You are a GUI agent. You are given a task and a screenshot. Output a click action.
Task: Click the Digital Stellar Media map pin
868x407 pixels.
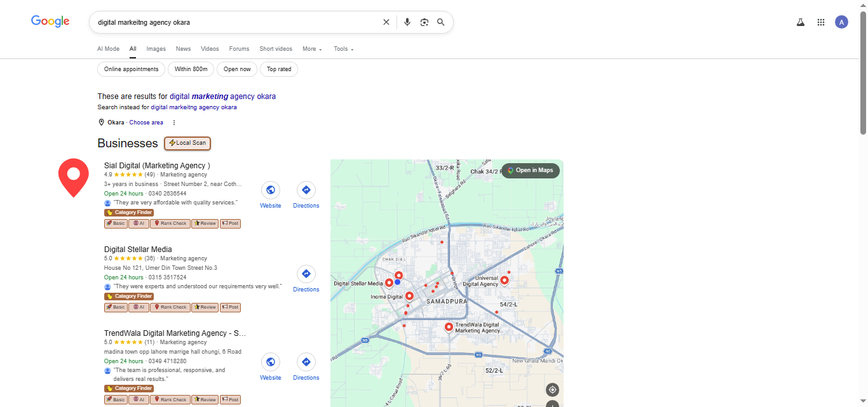point(389,283)
